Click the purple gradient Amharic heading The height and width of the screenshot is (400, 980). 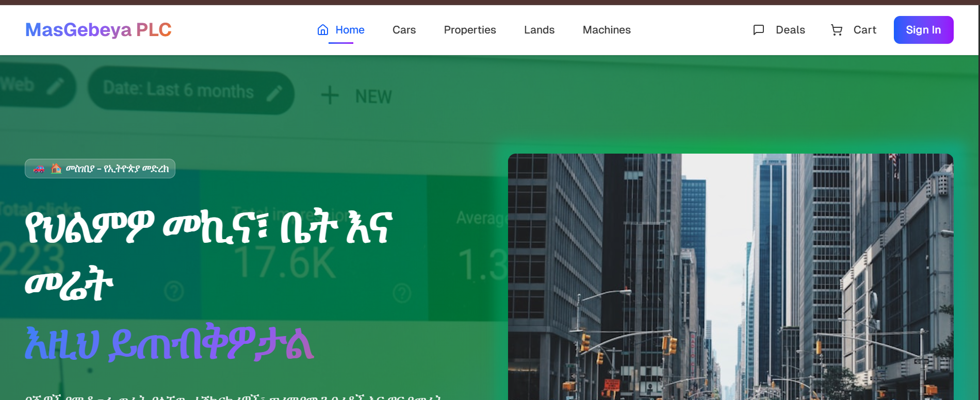point(169,344)
